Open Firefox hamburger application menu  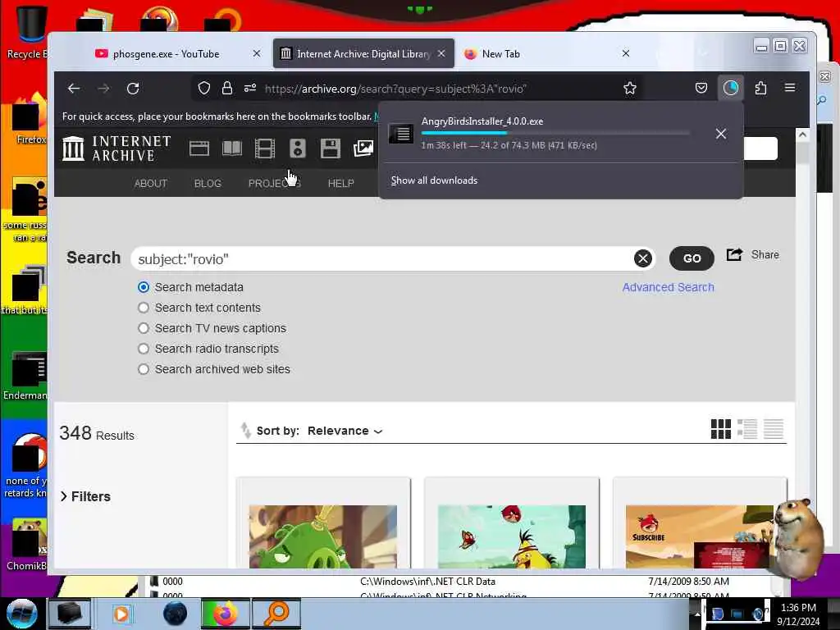(790, 88)
